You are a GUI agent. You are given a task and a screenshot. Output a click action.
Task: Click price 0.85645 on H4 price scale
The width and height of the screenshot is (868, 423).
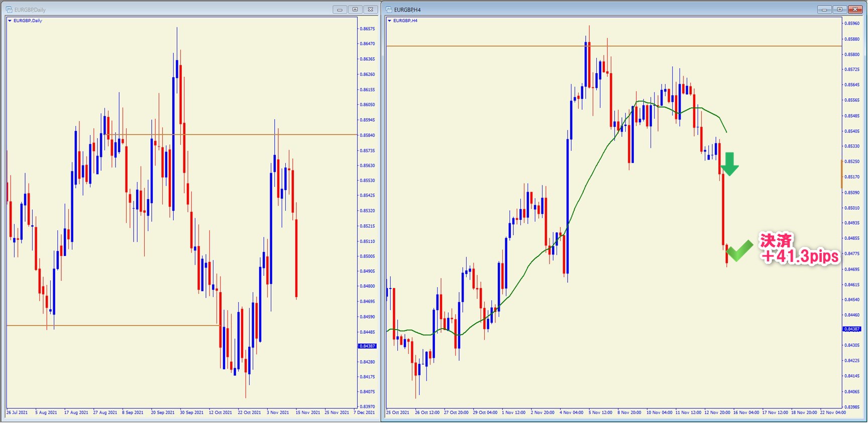pos(852,85)
